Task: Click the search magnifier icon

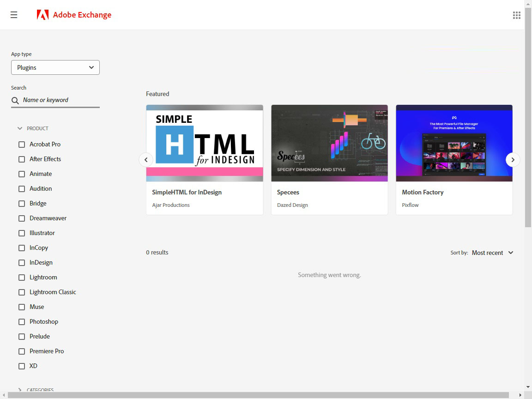Action: (x=15, y=100)
